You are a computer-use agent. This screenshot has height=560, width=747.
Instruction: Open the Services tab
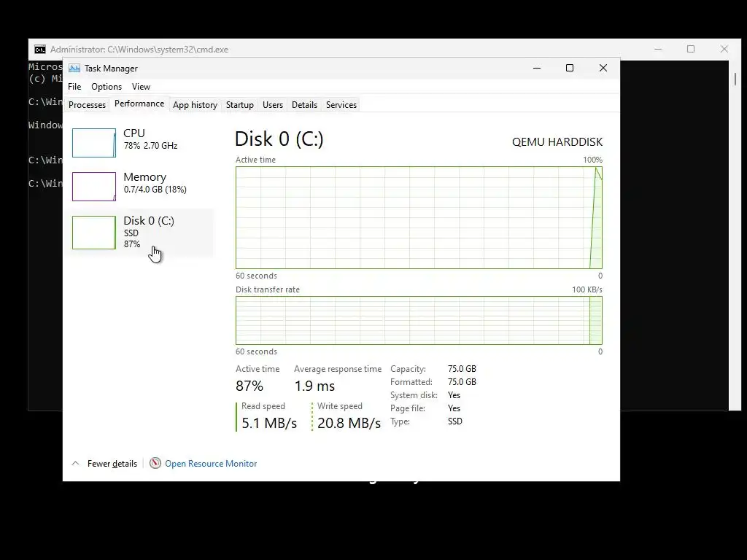(341, 105)
